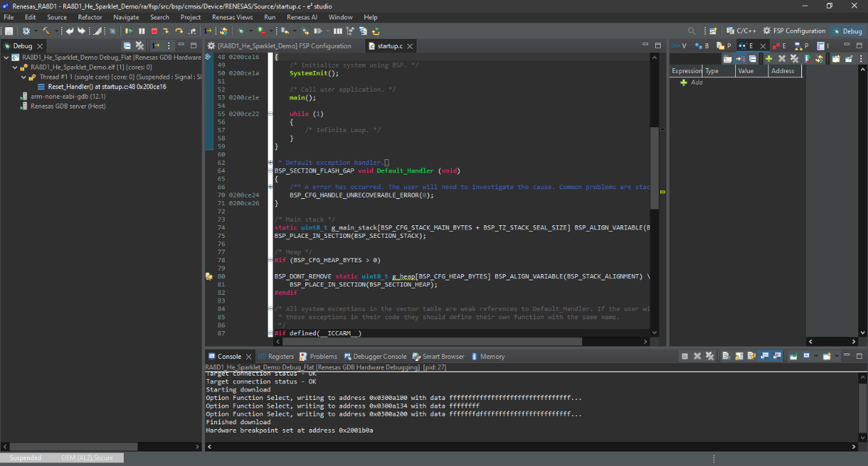Switch to FSP Configuration perspective
The width and height of the screenshot is (868, 466).
pos(794,31)
